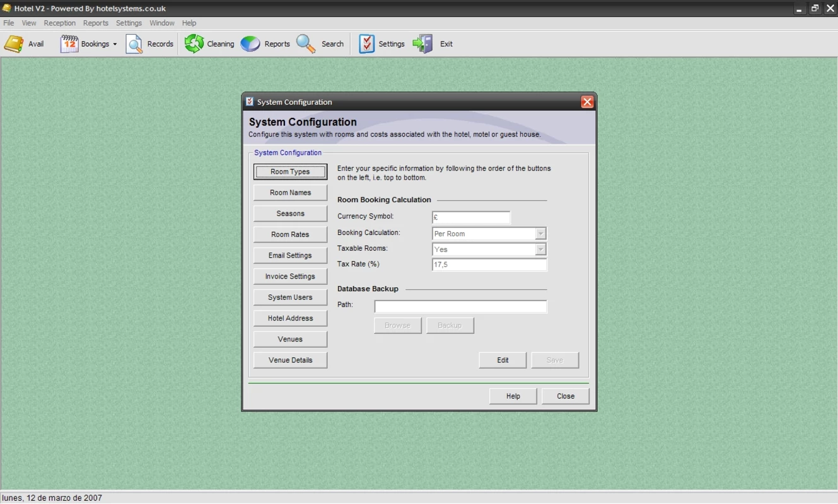Expand the Booking Calculation dropdown
The height and width of the screenshot is (504, 838).
(540, 234)
